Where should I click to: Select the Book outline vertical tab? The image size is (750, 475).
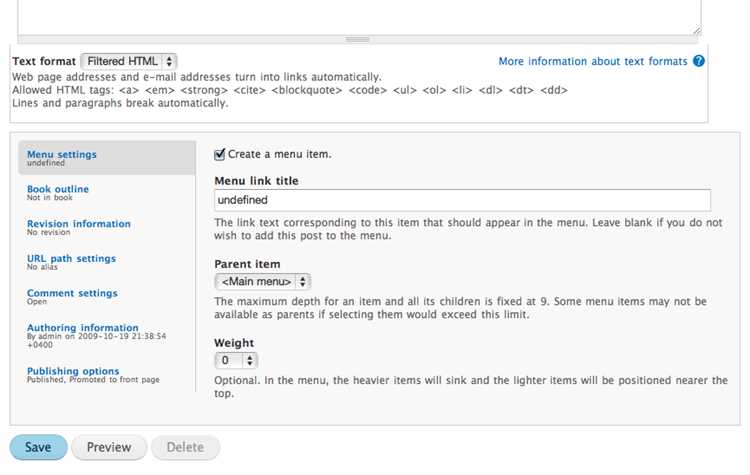[107, 192]
